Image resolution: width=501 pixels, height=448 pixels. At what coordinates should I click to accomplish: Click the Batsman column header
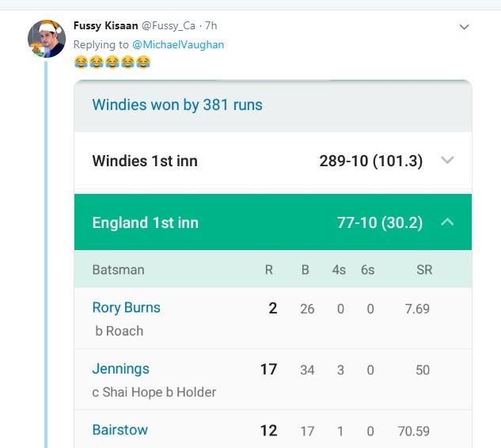tap(118, 270)
